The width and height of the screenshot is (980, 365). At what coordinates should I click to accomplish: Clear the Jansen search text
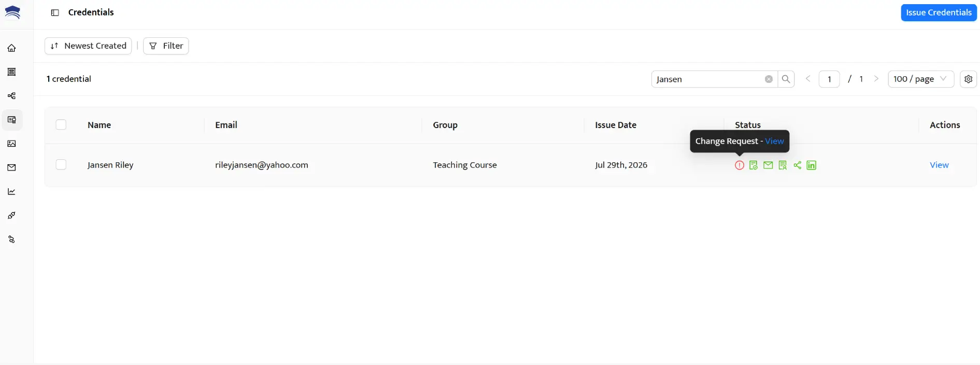769,79
